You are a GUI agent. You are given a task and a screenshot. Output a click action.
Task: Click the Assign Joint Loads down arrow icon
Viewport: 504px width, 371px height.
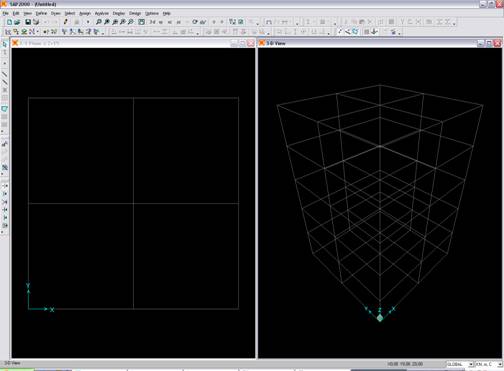(374, 32)
